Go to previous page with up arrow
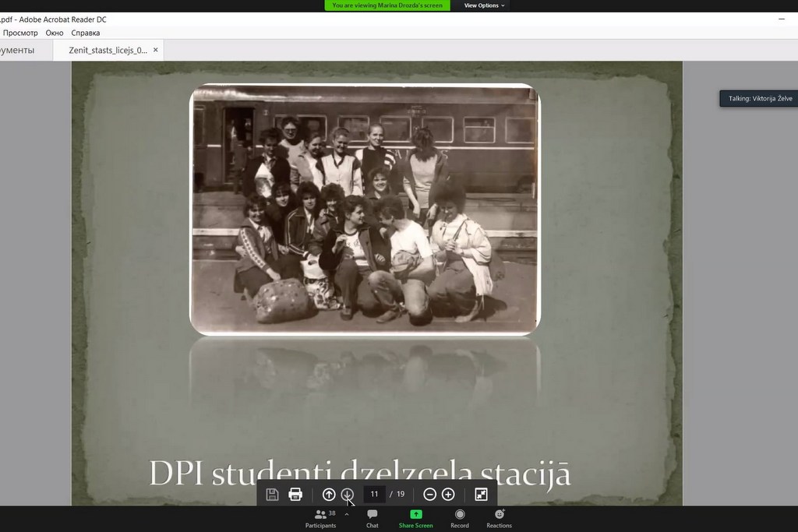The height and width of the screenshot is (532, 798). 329,495
